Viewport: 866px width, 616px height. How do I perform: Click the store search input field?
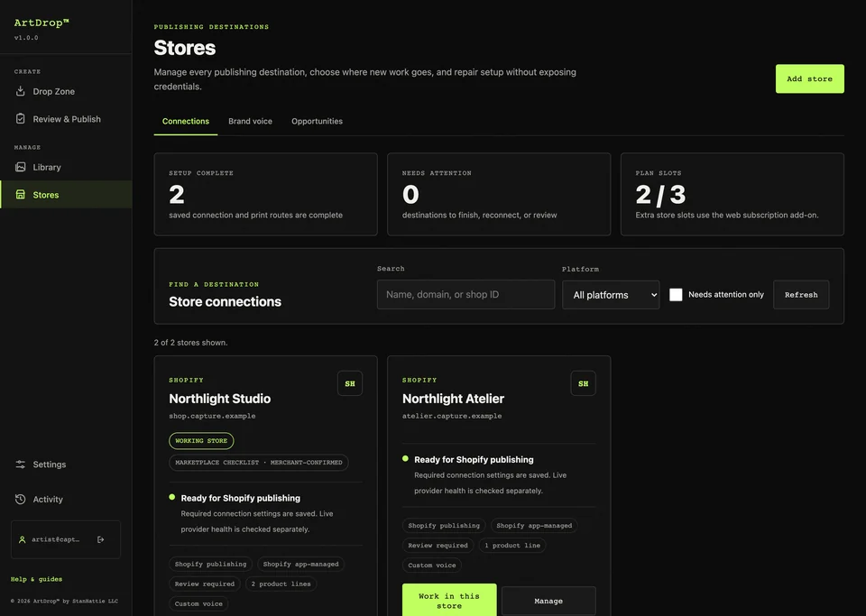point(465,294)
